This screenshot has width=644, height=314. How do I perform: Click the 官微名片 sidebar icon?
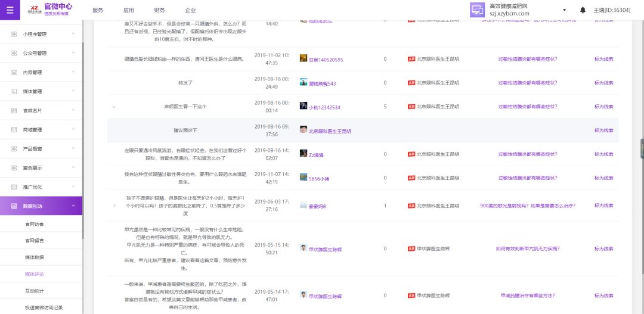14,110
